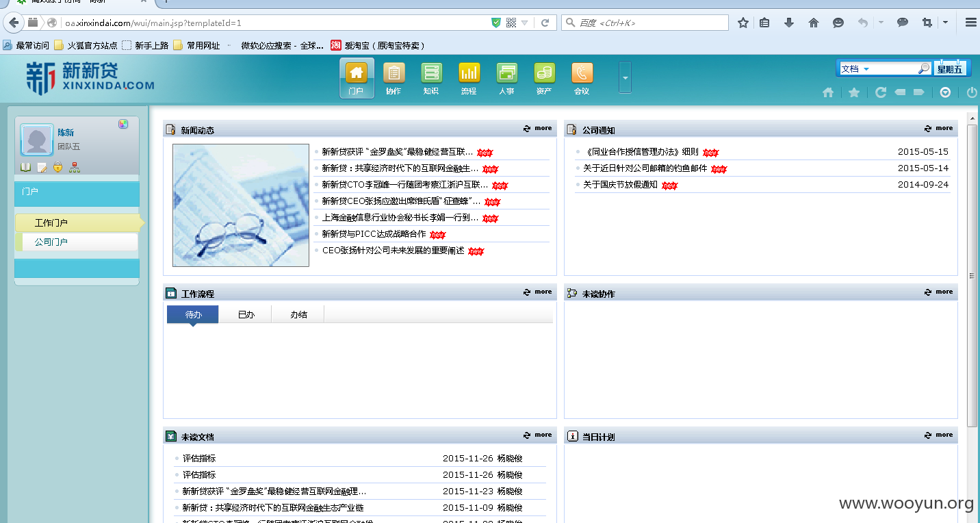This screenshot has height=523, width=980.
Task: Switch to the 已办 tab
Action: tap(246, 314)
